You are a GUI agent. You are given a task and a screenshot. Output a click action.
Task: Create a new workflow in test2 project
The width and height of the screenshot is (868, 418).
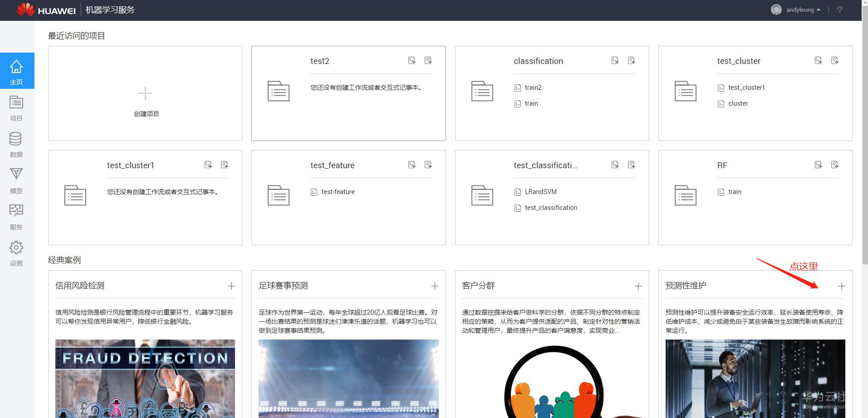click(x=412, y=60)
